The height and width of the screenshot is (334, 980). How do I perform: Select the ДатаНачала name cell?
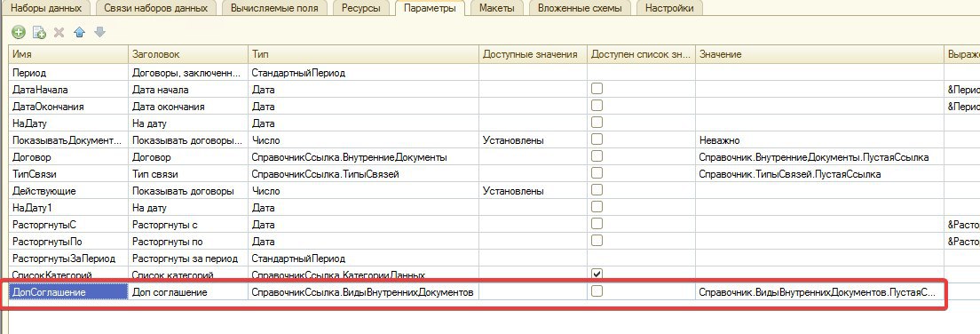click(x=68, y=90)
